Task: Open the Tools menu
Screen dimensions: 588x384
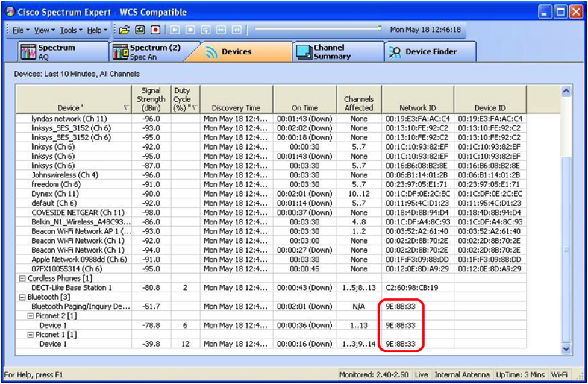Action: [71, 30]
